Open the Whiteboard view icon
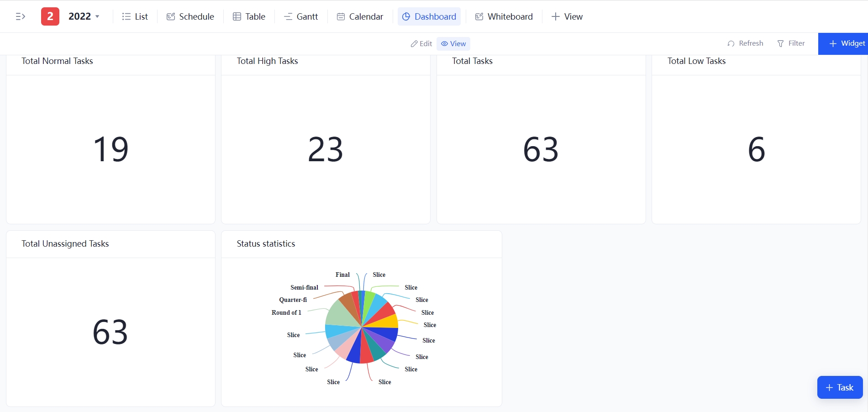868x412 pixels. click(x=479, y=16)
